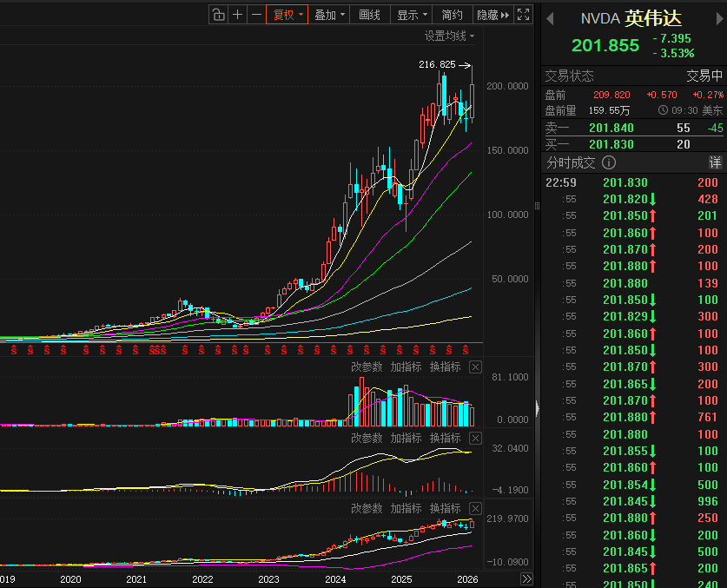This screenshot has height=588, width=727.
Task: Close the bottom indicator panel
Action: pyautogui.click(x=475, y=509)
